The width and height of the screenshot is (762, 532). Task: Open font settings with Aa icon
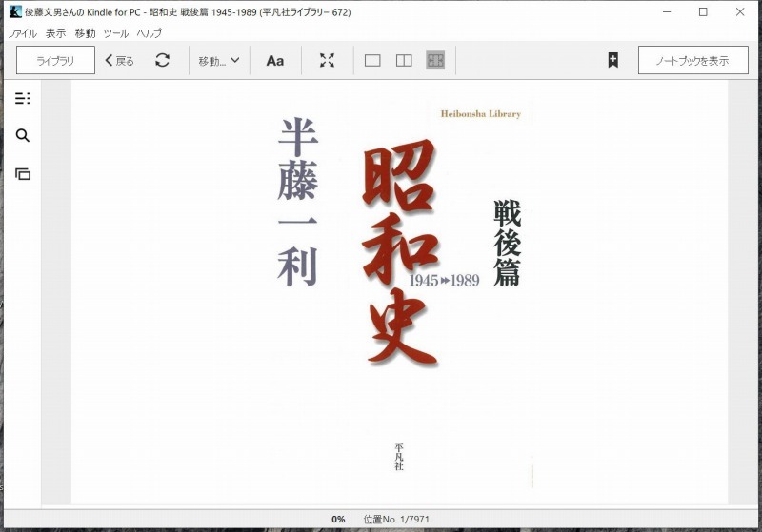click(x=275, y=61)
